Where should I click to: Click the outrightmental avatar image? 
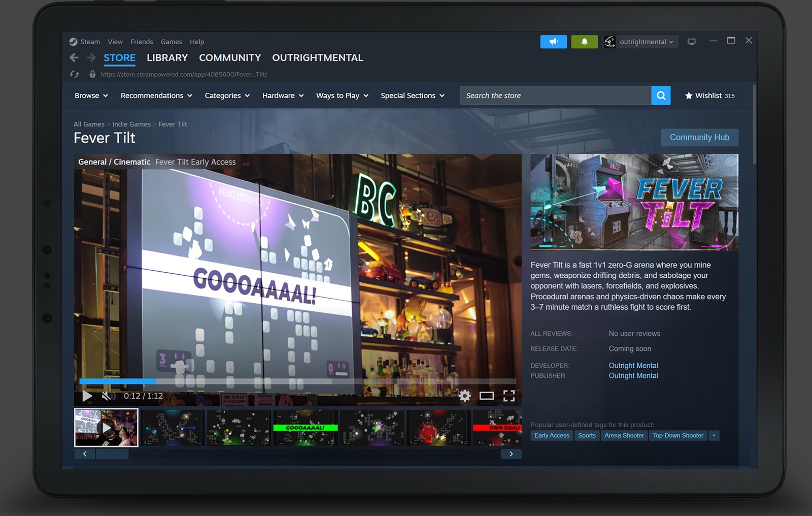point(610,42)
